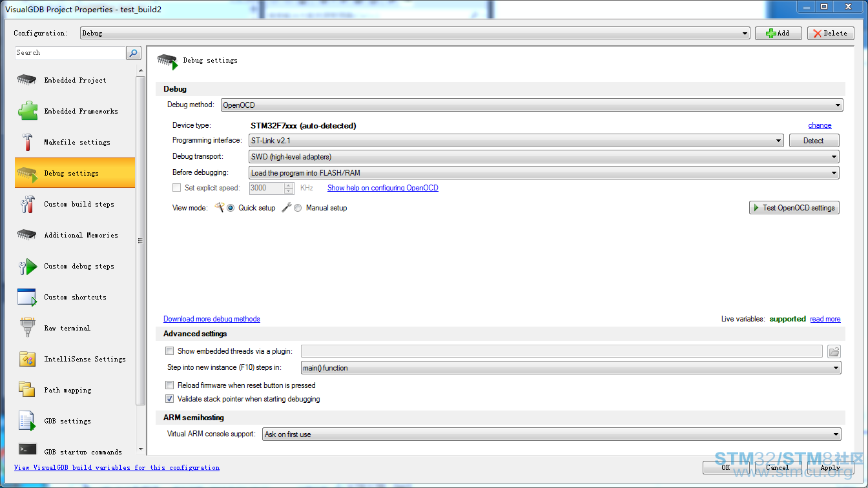868x488 pixels.
Task: Go to Custom build steps page
Action: tap(75, 204)
